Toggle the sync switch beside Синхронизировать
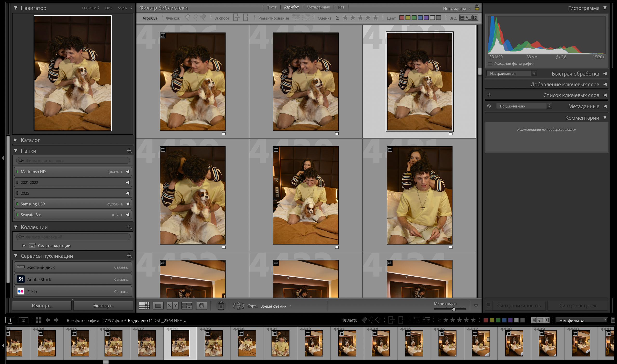The width and height of the screenshot is (617, 364). click(x=489, y=306)
